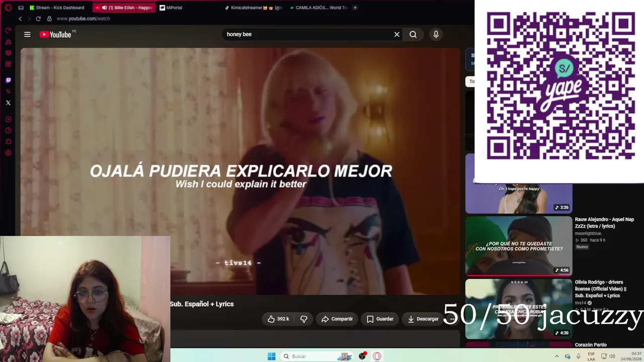Open the workspaces panel icon beside Opera logo

[x=21, y=8]
